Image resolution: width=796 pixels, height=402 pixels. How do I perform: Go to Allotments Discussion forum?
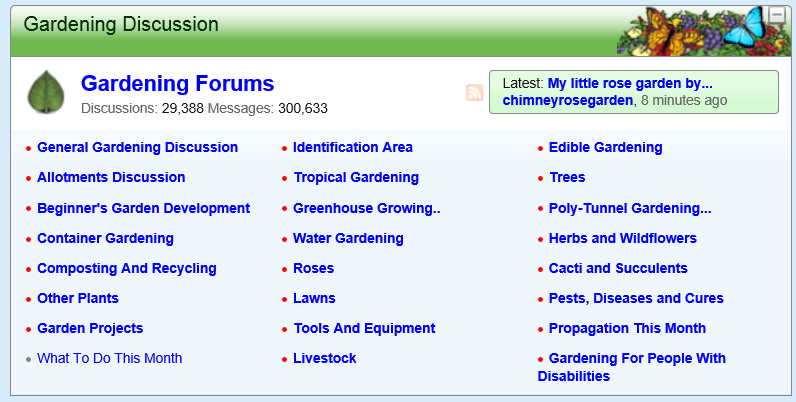click(x=111, y=177)
